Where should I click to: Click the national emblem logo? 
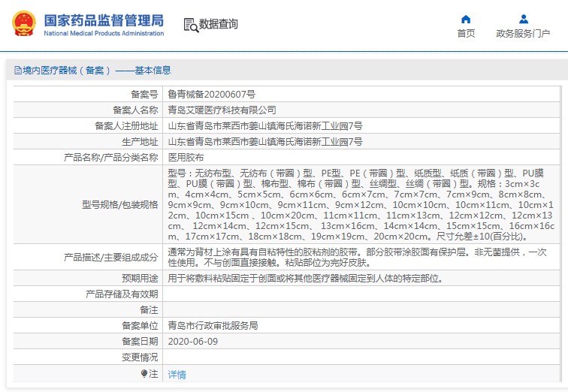tap(24, 23)
